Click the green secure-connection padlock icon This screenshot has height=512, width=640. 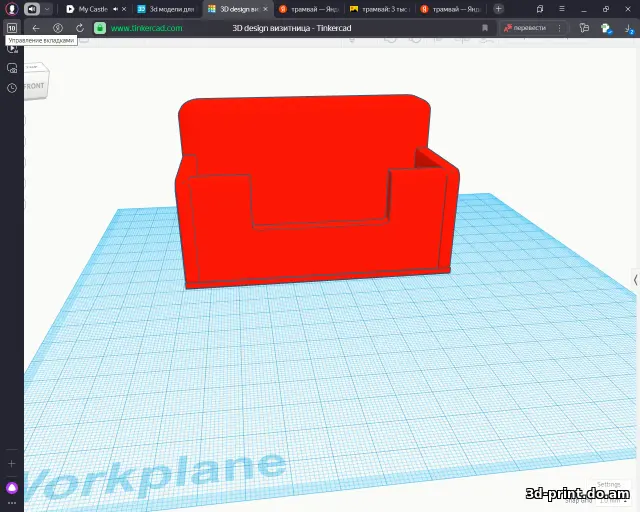pos(100,28)
